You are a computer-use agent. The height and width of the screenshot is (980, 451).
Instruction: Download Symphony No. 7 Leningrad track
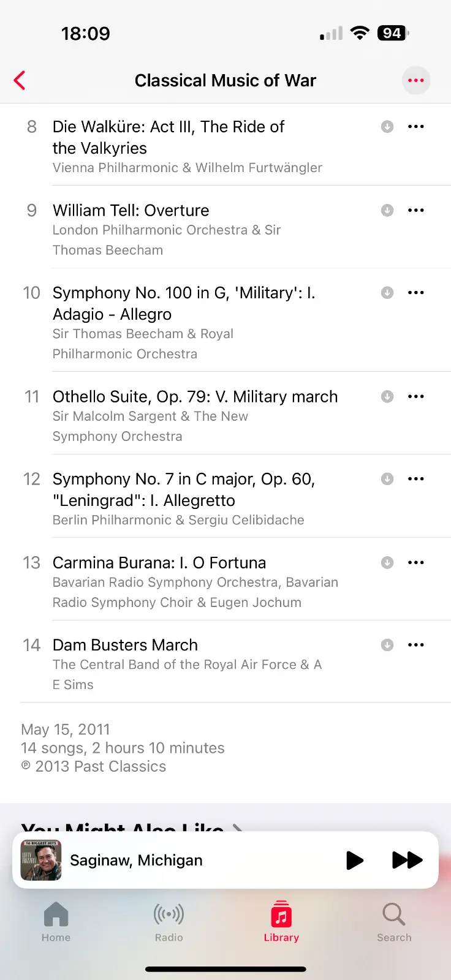tap(387, 479)
